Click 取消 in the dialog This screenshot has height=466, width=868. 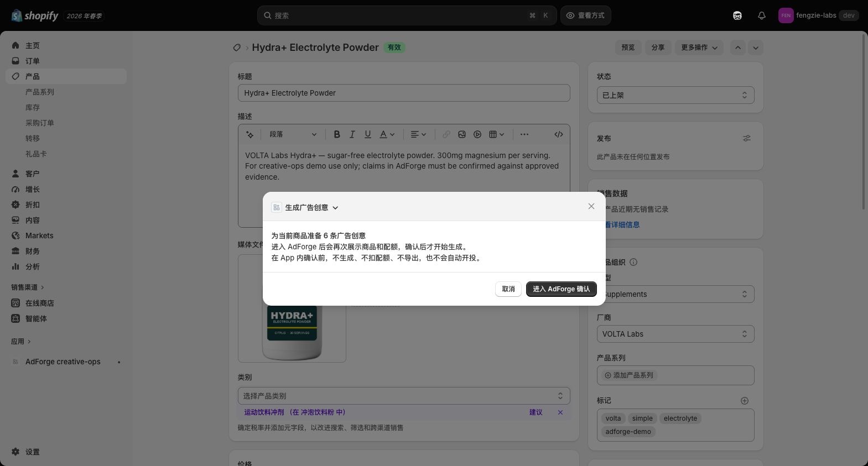[508, 289]
